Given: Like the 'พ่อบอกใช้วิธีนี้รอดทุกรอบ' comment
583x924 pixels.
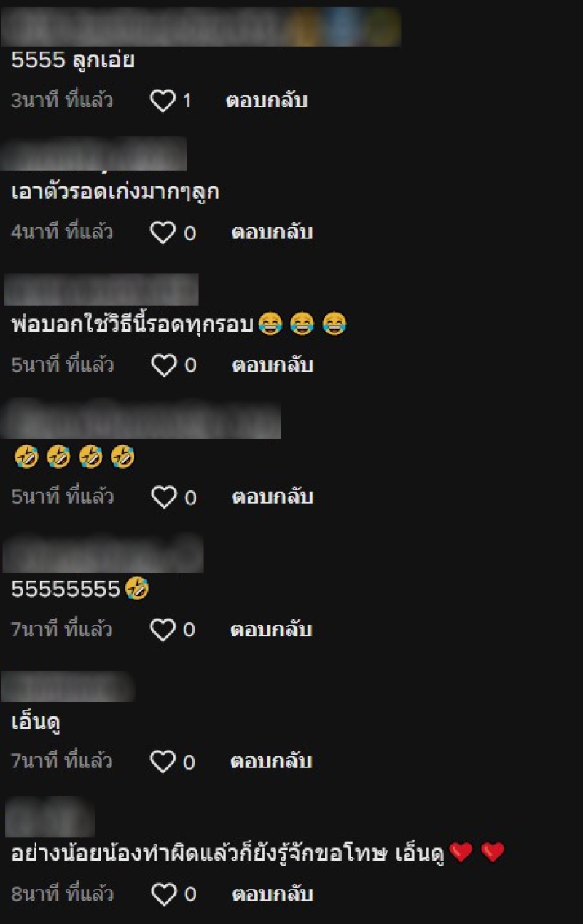Looking at the screenshot, I should pyautogui.click(x=163, y=365).
